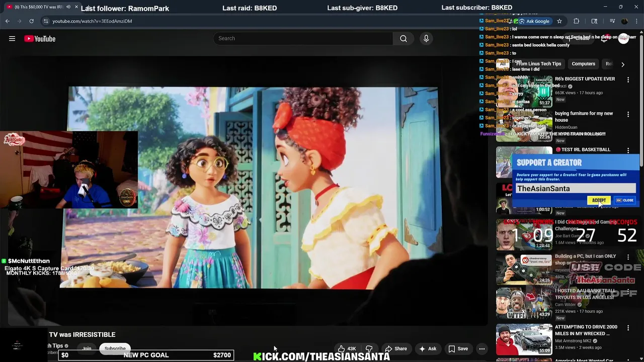Focus the YouTube search field
The image size is (644, 362).
point(303,39)
